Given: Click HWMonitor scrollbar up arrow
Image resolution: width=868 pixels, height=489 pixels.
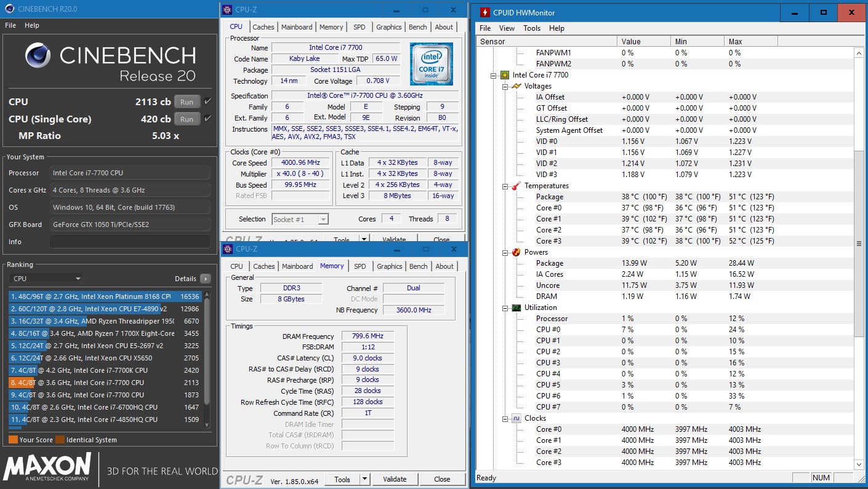Looking at the screenshot, I should [x=859, y=53].
